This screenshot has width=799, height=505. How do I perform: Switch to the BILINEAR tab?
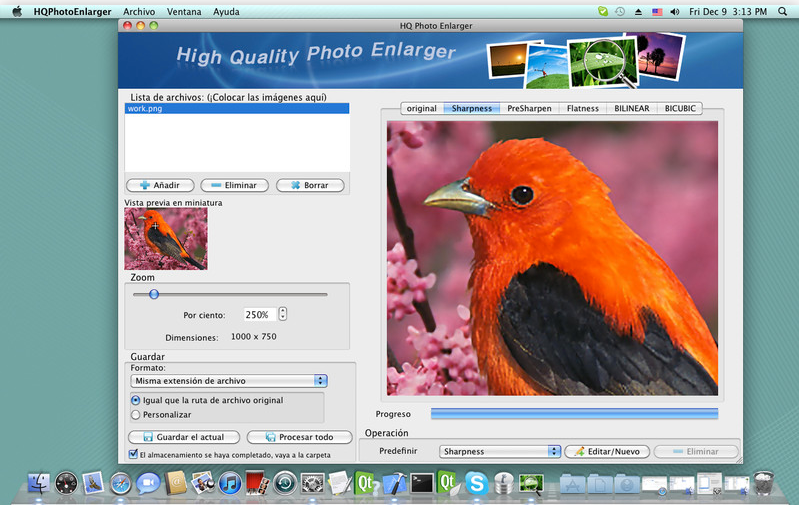[x=632, y=108]
